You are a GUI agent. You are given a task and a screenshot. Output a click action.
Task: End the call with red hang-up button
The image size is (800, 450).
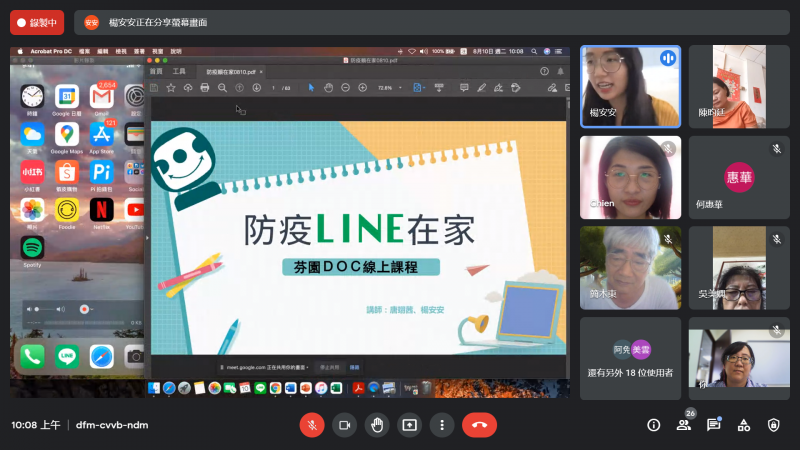pos(479,425)
